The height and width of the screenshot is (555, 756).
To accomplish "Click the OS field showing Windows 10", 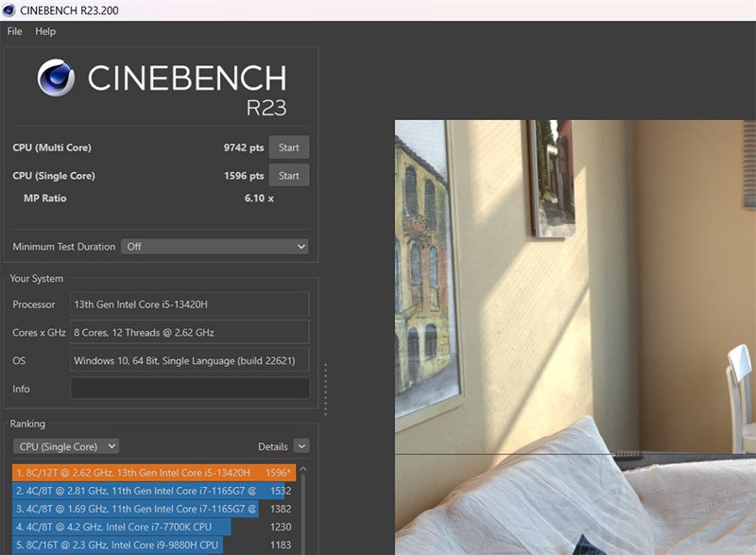I will [x=189, y=360].
